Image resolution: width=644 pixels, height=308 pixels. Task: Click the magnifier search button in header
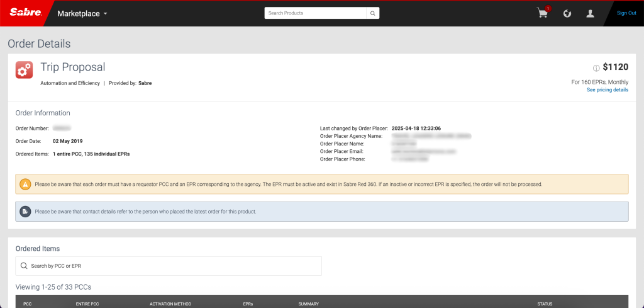(x=373, y=13)
